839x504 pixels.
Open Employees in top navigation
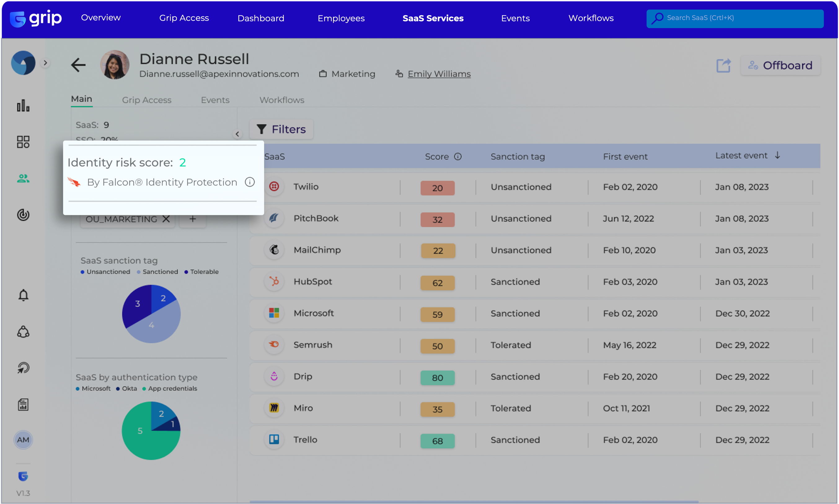click(x=341, y=18)
